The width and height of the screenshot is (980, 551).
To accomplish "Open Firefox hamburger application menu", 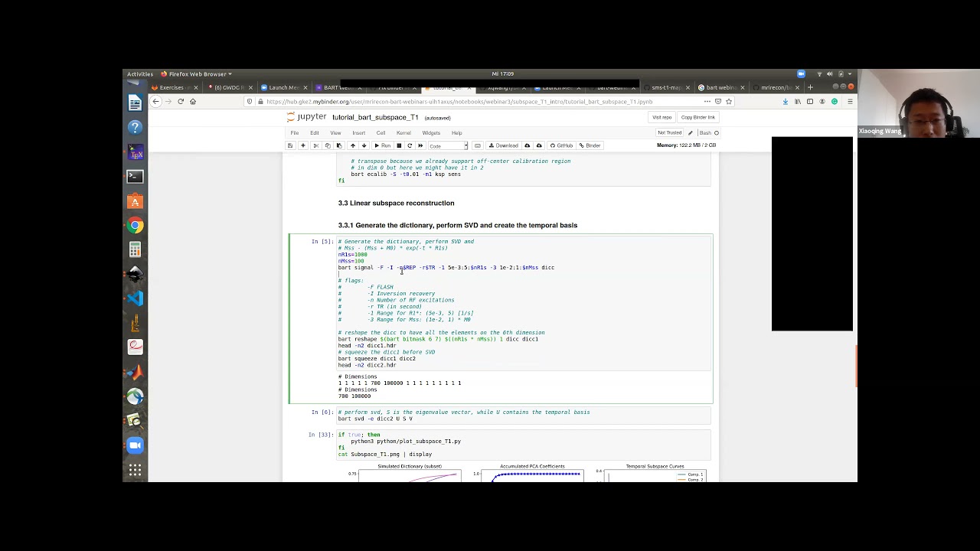I will point(850,101).
